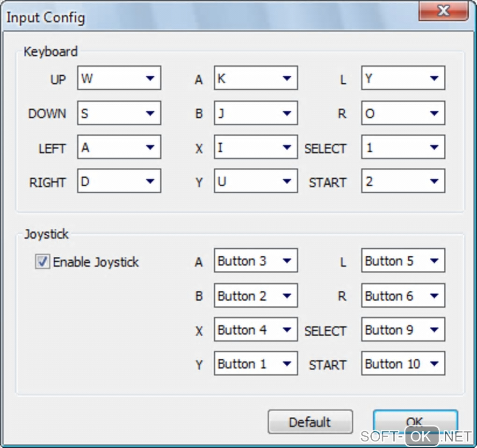Screen dimensions: 477x448
Task: Expand the joystick B dropdown showing Button 2
Action: point(256,295)
